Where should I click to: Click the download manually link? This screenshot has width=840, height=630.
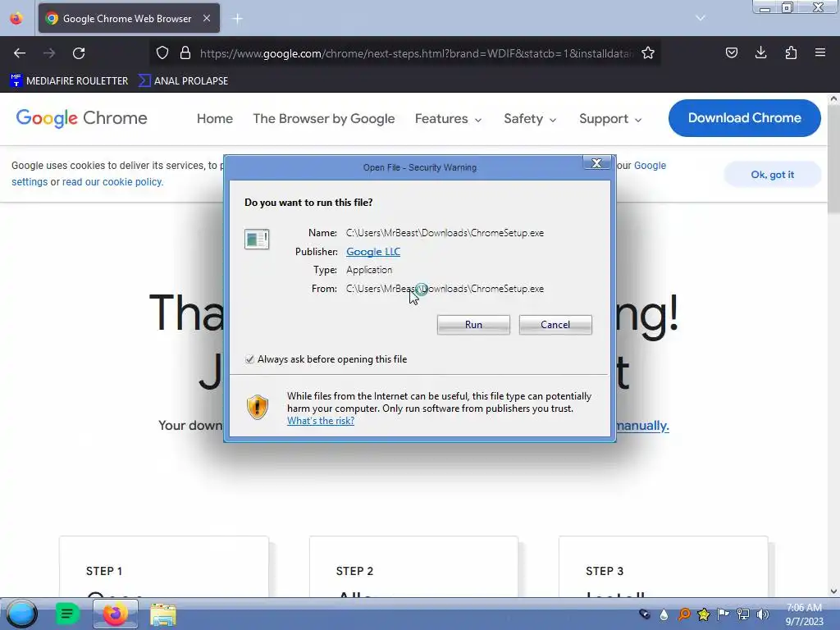pos(642,426)
